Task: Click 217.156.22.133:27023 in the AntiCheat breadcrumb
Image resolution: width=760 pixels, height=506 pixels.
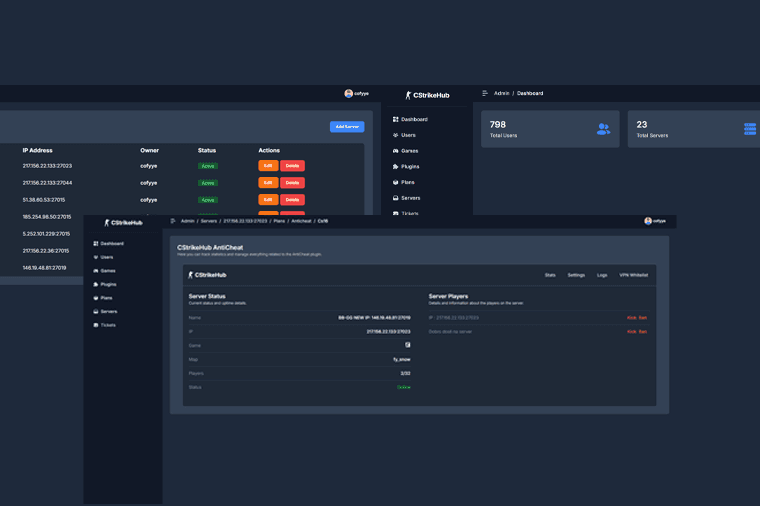Action: pos(245,221)
